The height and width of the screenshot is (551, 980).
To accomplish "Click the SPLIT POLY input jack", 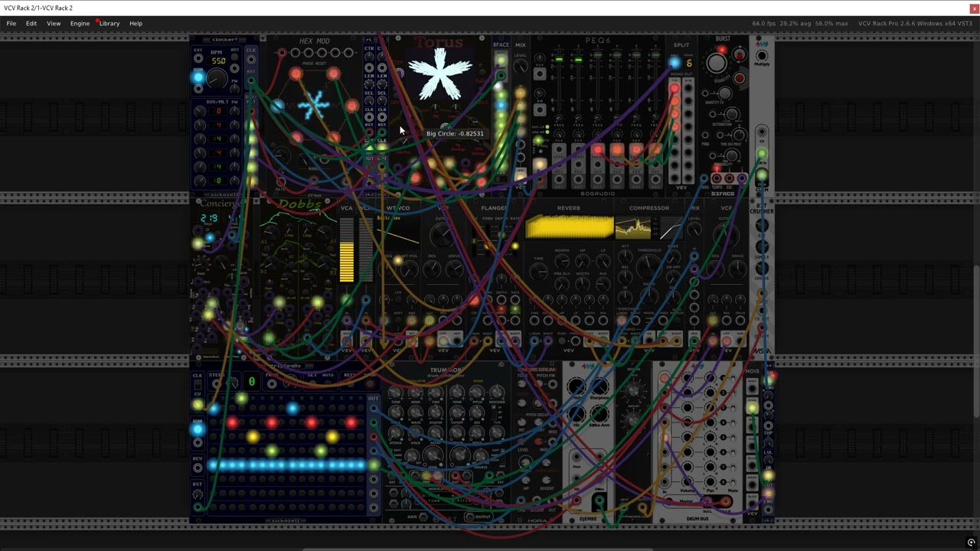I will coord(674,63).
